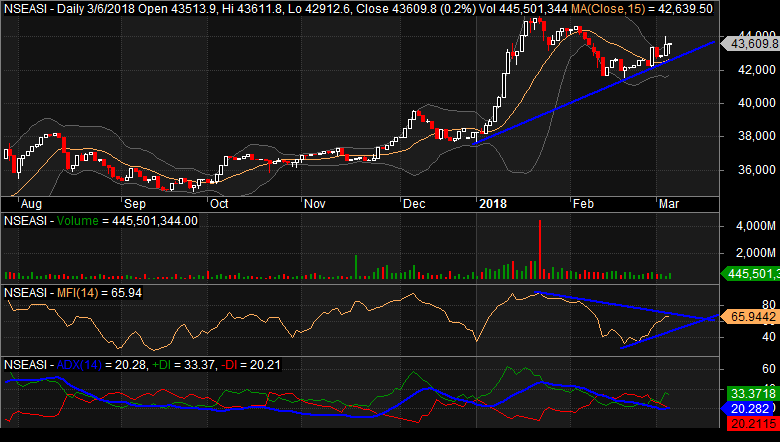Click the 40,000 price axis label
The height and width of the screenshot is (442, 780).
point(757,103)
